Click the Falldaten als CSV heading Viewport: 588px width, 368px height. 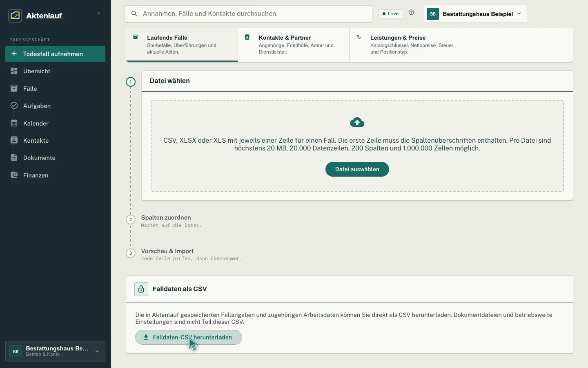pyautogui.click(x=180, y=289)
